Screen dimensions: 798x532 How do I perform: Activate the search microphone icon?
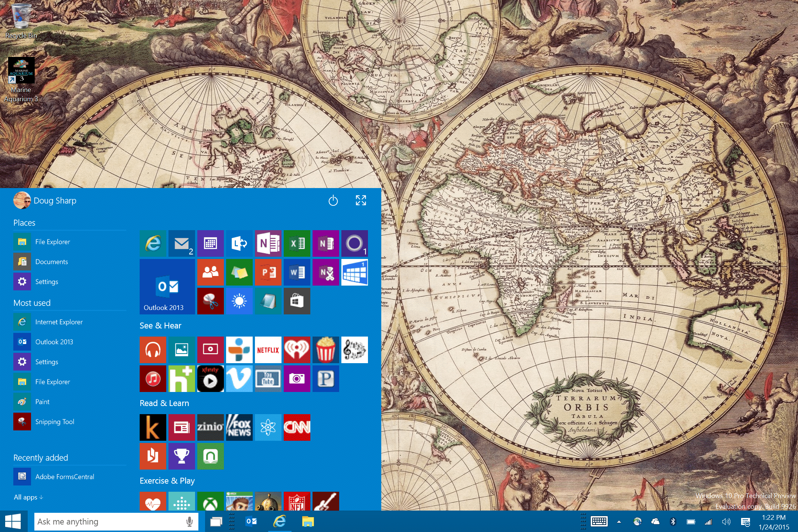tap(190, 522)
